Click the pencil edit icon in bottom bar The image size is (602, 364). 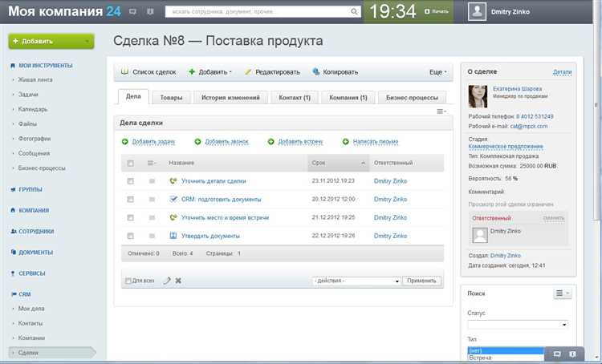point(167,281)
